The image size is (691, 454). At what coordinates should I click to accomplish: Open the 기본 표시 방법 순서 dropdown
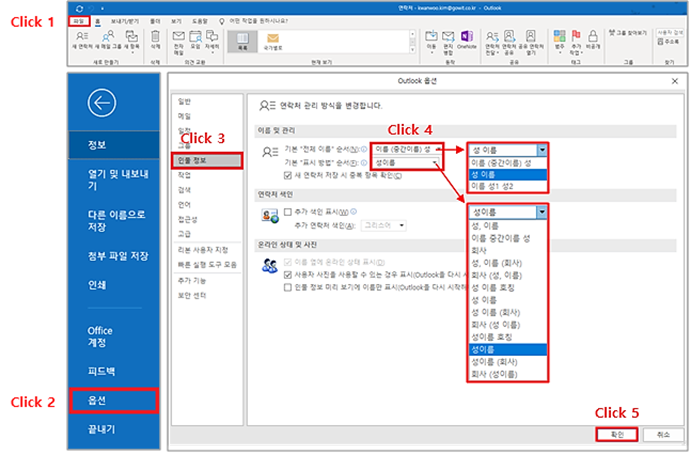406,163
